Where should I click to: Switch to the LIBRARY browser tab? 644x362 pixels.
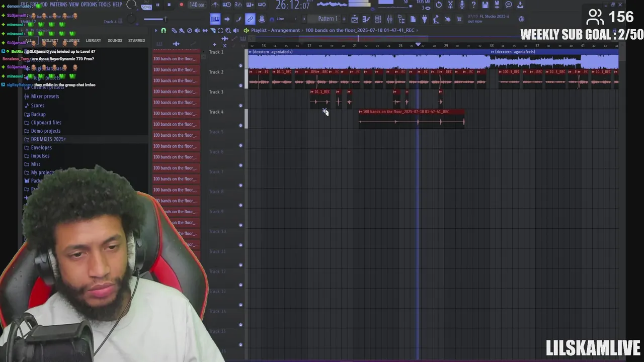pyautogui.click(x=93, y=40)
